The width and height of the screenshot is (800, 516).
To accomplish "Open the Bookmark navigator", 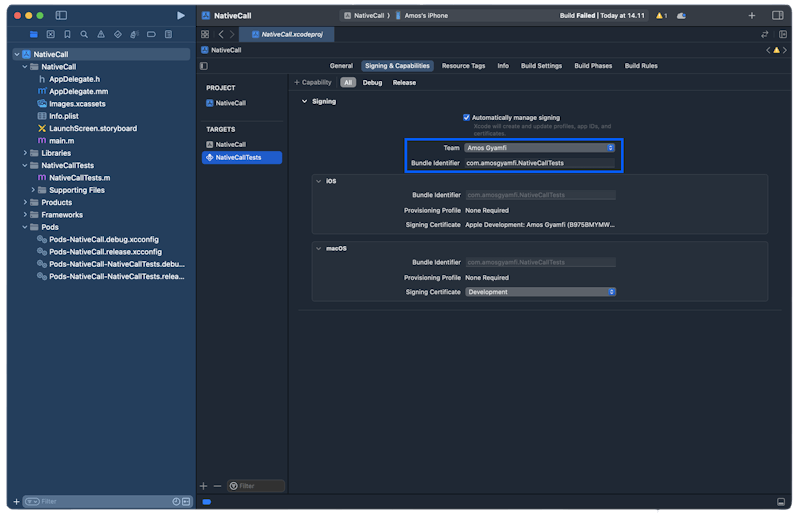I will click(67, 34).
